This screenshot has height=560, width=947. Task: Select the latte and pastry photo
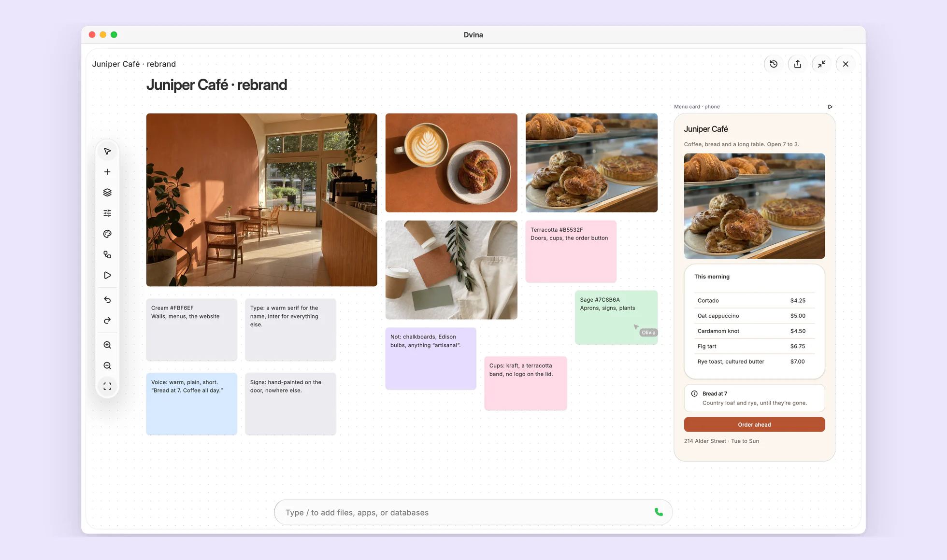pyautogui.click(x=451, y=163)
